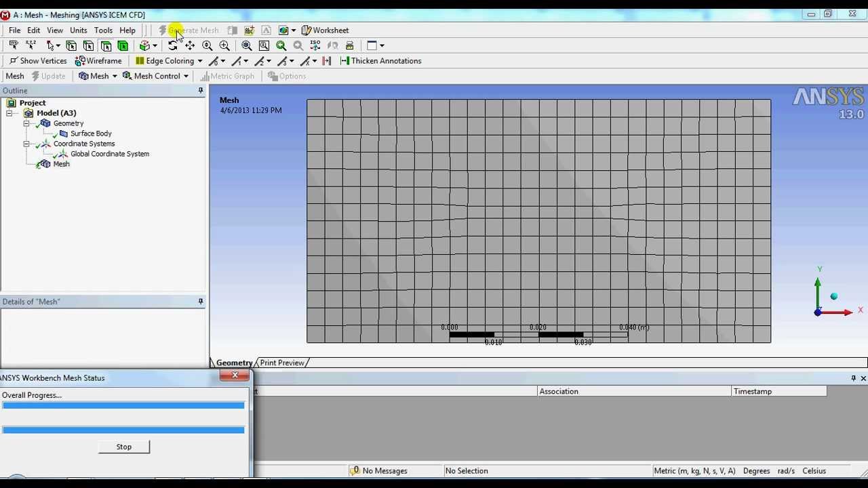Open the New Figure dropdown arrow
The width and height of the screenshot is (868, 488).
coord(294,30)
